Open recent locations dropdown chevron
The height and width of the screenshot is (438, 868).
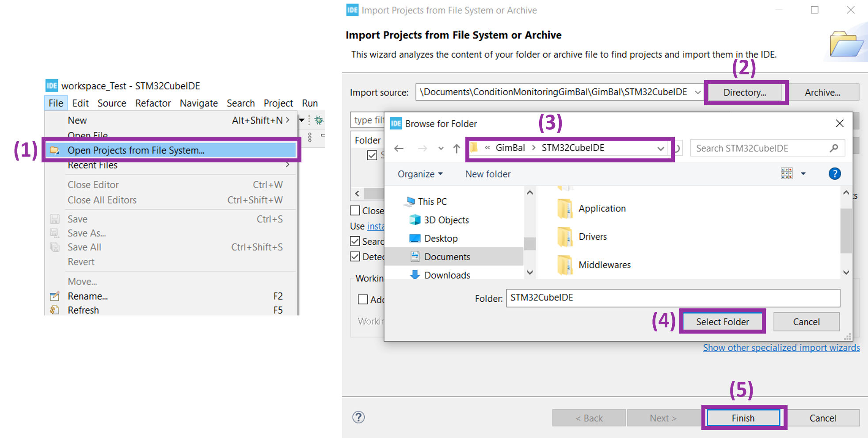[x=441, y=149]
